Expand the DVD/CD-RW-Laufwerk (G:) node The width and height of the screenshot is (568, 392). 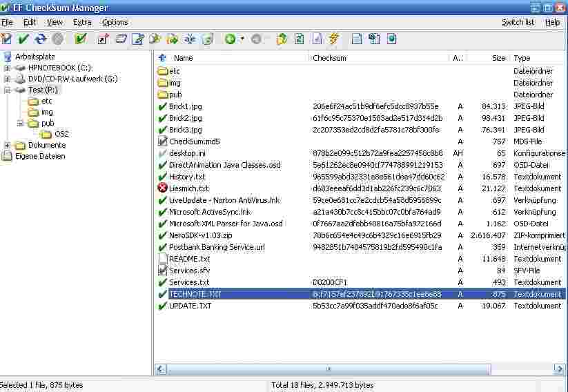pyautogui.click(x=7, y=79)
